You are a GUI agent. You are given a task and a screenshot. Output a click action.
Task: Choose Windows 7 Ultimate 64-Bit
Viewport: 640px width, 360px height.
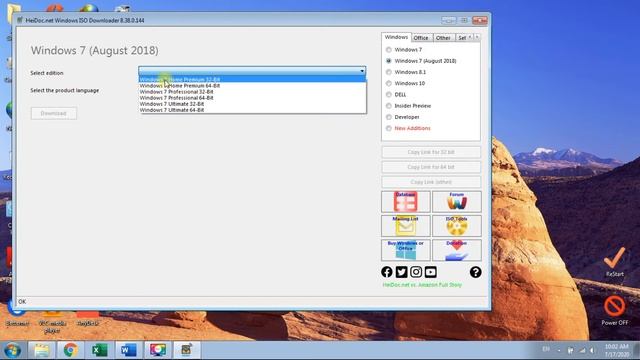[x=252, y=110]
